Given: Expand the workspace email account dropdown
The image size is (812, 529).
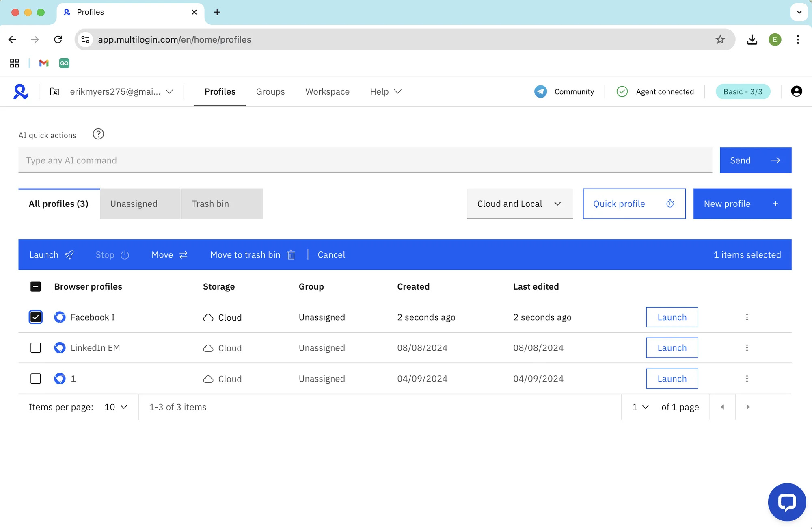Looking at the screenshot, I should [169, 91].
